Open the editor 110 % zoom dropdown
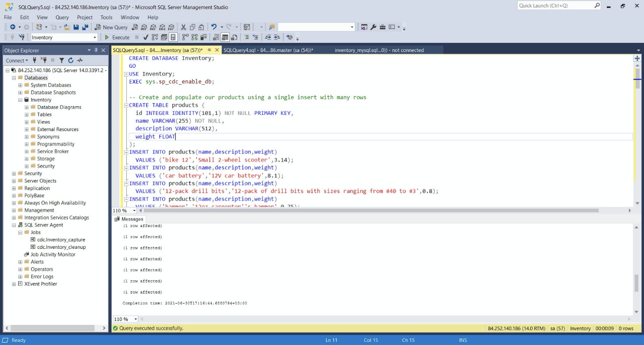This screenshot has width=644, height=345. tap(134, 210)
